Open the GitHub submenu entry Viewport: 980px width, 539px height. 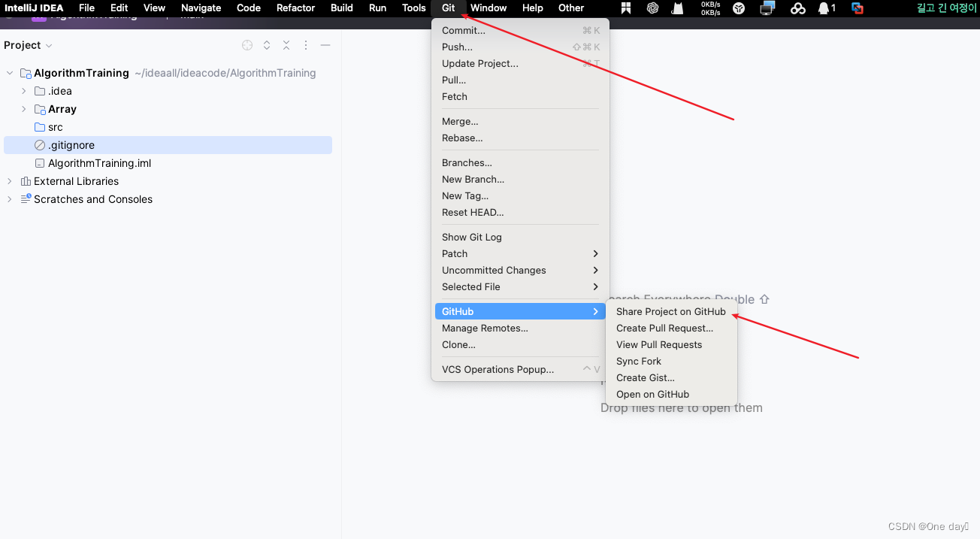click(x=520, y=312)
